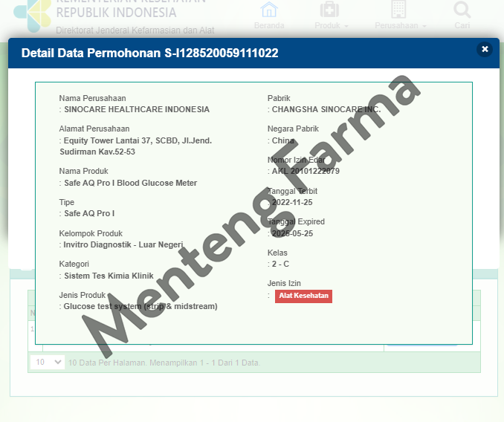
Task: Close the Detail Data Permohonan dialog
Action: pyautogui.click(x=485, y=49)
